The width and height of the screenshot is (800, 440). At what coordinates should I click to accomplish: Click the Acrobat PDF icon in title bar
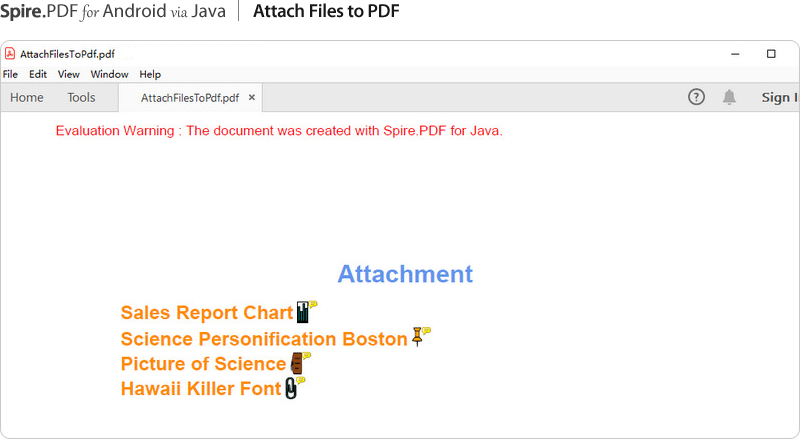[10, 54]
